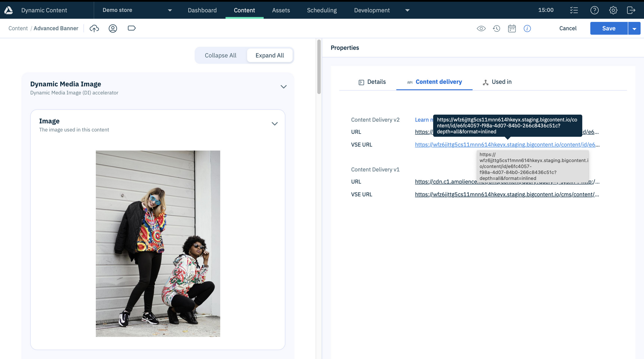Click the editor vertical scrollbar
644x359 pixels.
[319, 67]
